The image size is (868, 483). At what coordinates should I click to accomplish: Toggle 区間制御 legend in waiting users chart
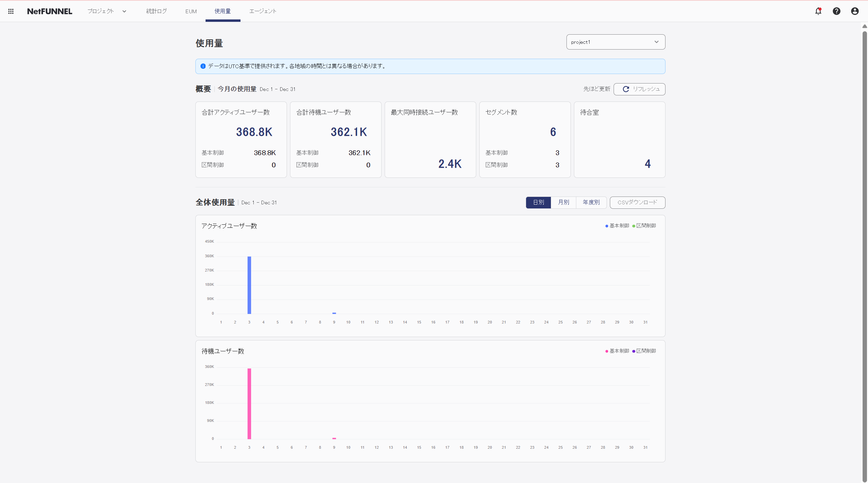[644, 351]
